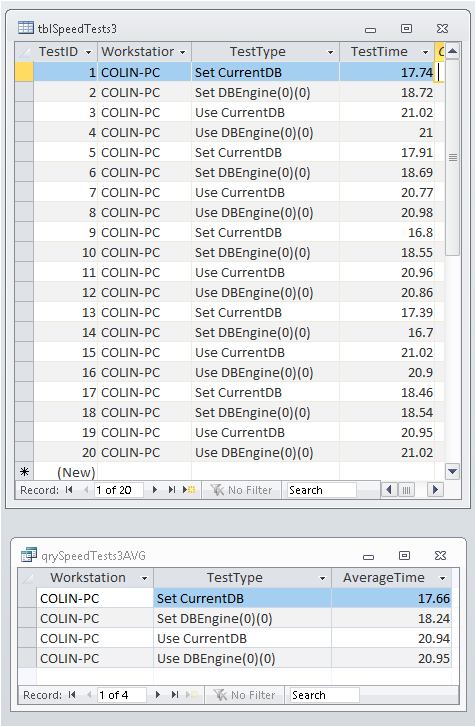Create new blank record in tblSpeedTests3 navigator
Viewport: 476px width, 727px height.
(189, 490)
